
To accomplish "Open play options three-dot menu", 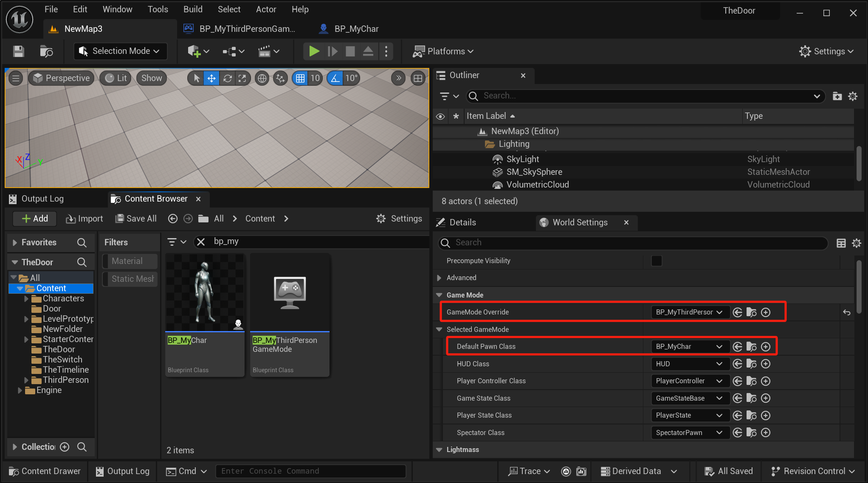I will point(386,51).
